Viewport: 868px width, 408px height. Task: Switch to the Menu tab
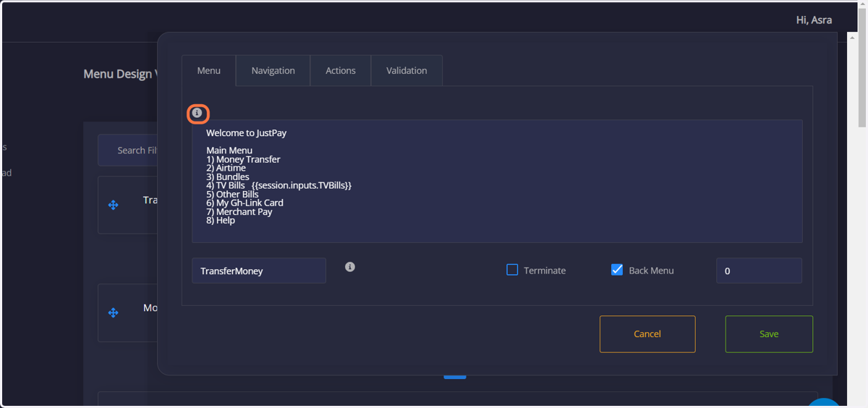click(x=209, y=70)
